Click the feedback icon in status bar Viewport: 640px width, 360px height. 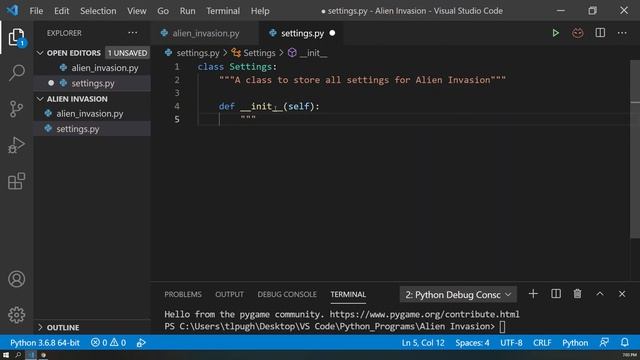(604, 342)
